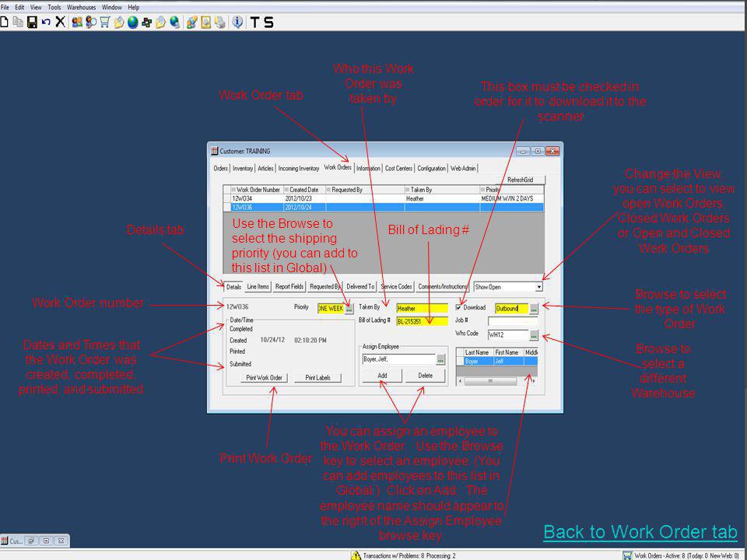747x560 pixels.
Task: Open the Edit menu
Action: pos(19,7)
